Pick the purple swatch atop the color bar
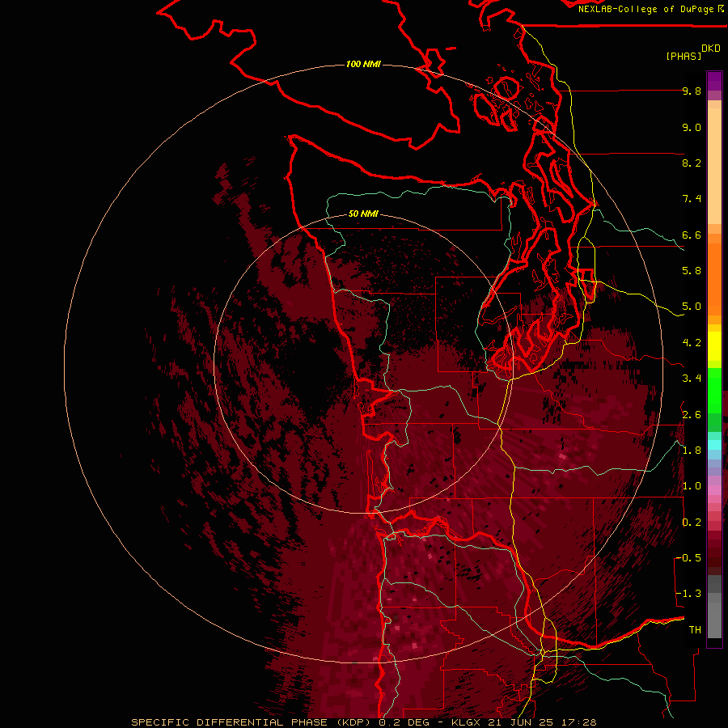Image resolution: width=728 pixels, height=728 pixels. (714, 81)
